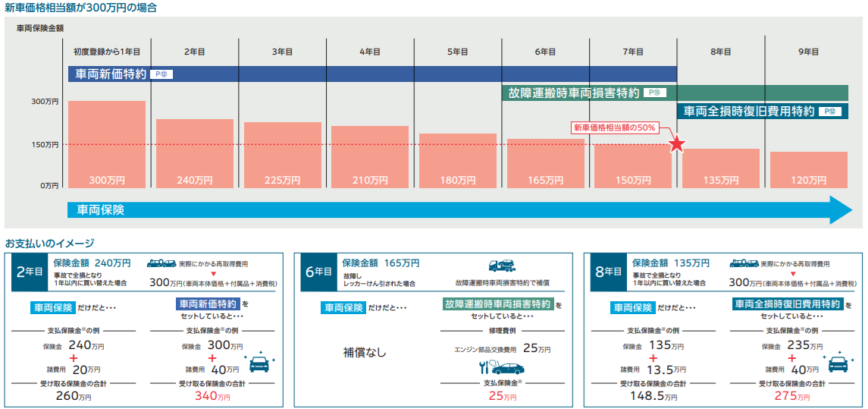Viewport: 868px width, 409px height.
Task: Click the 180万円 bar
Action: tap(458, 161)
